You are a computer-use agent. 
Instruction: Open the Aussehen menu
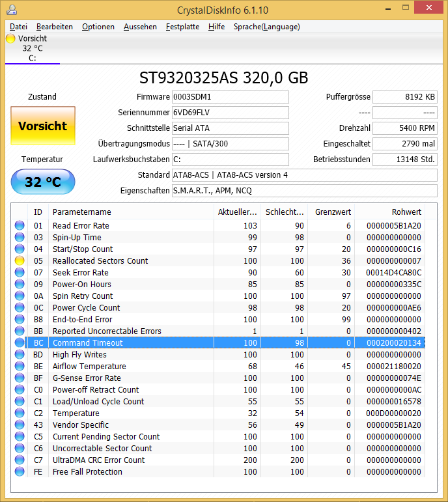pos(140,27)
